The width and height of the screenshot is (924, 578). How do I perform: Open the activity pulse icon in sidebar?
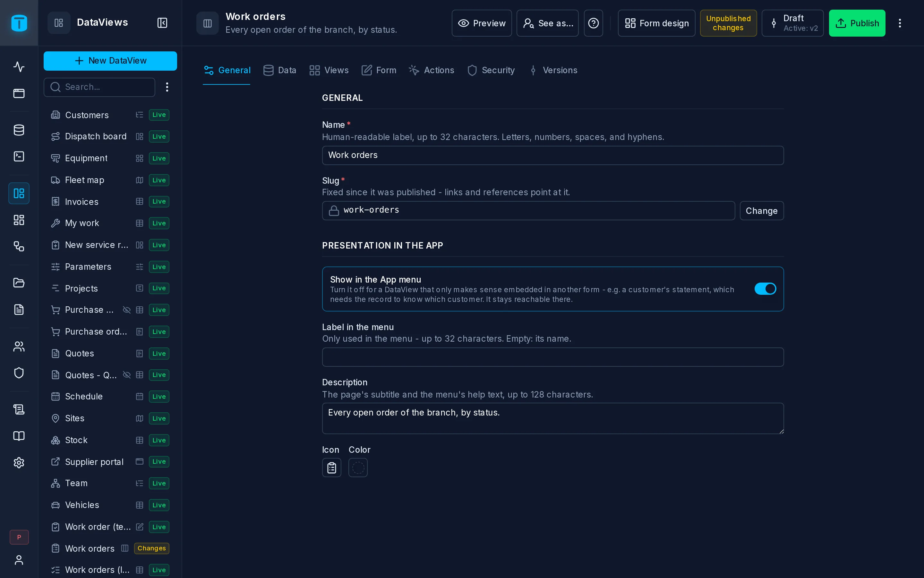click(x=19, y=66)
